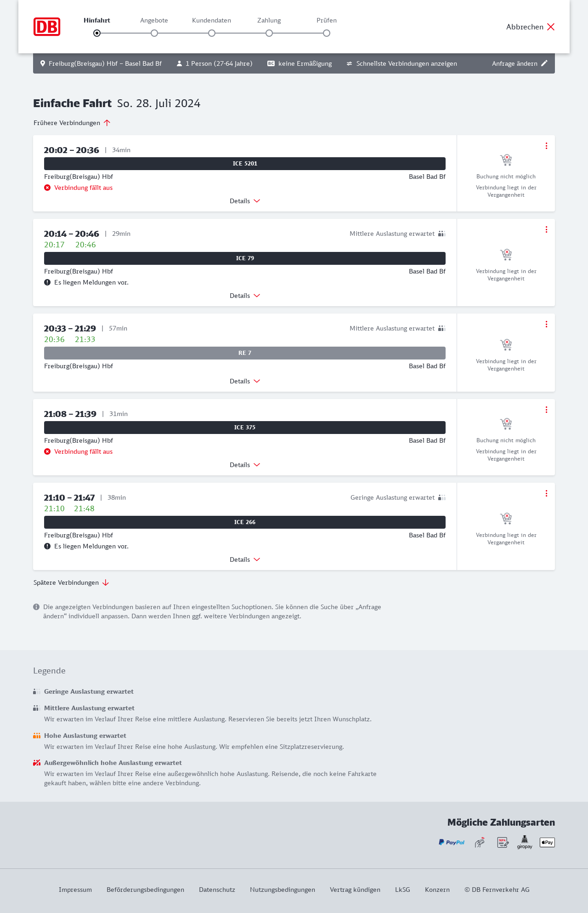Click the ICE 79 train bar

(x=245, y=258)
